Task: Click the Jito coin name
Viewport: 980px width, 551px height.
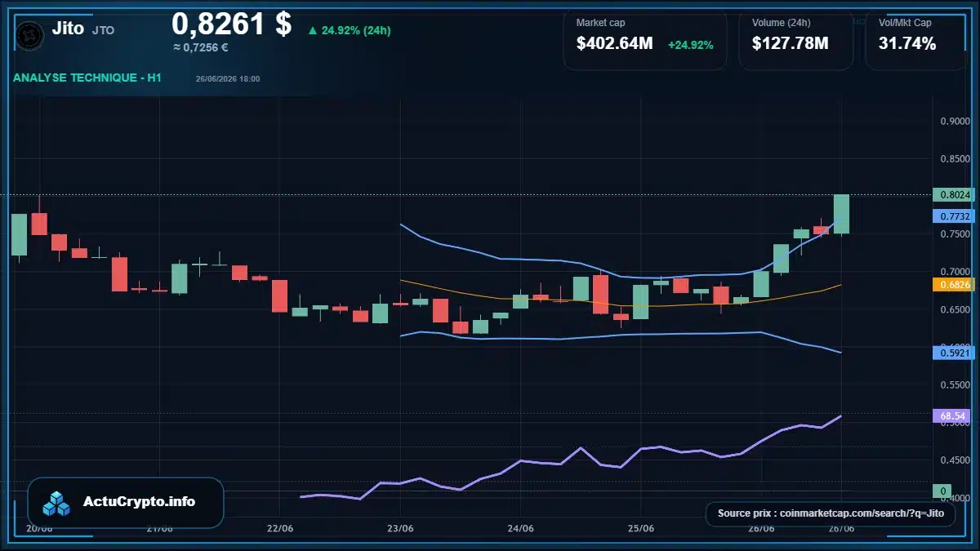Action: [x=68, y=29]
